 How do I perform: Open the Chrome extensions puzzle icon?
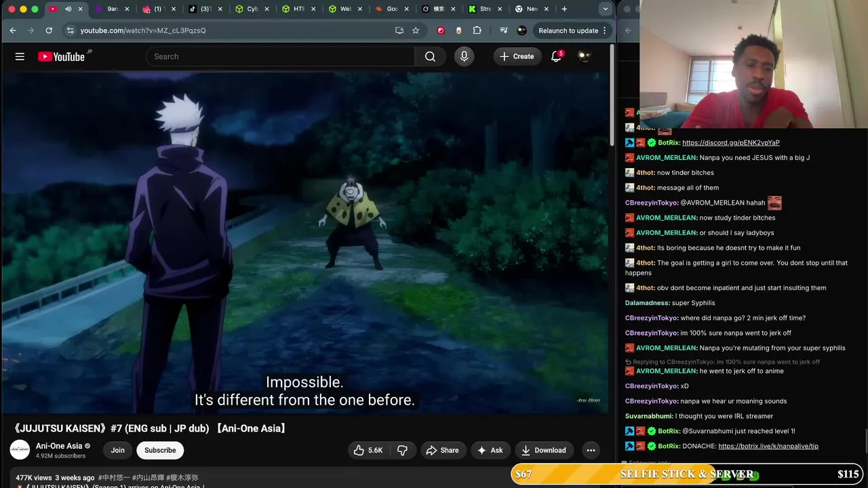[x=477, y=30]
